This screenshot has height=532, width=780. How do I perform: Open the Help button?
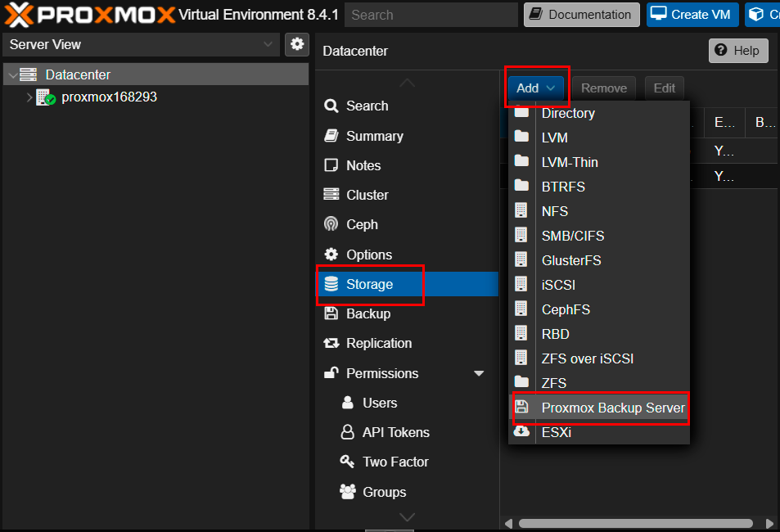[x=738, y=51]
